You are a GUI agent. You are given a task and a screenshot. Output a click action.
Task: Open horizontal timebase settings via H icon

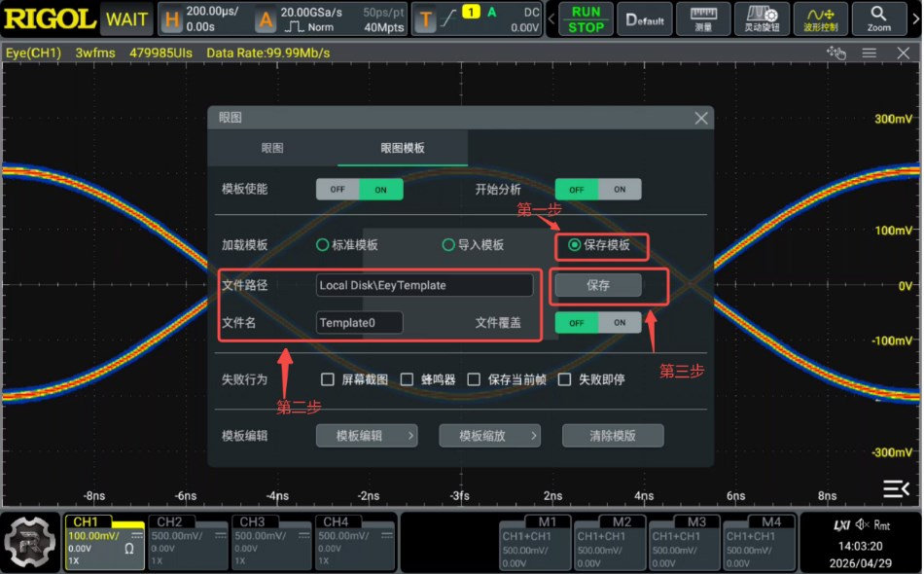(x=171, y=19)
